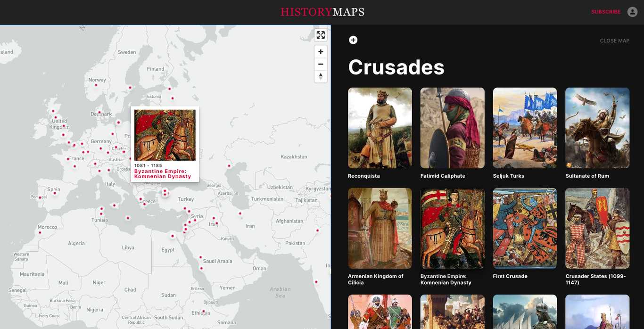Screen dimensions: 644x329
Task: Click the map marker east of Pakistan
Action: [x=317, y=230]
